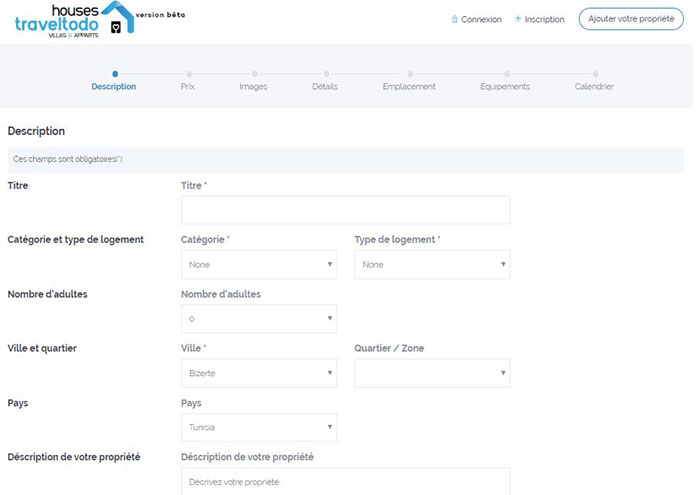This screenshot has height=495, width=700.
Task: Open the Type de logement dropdown
Action: point(432,265)
